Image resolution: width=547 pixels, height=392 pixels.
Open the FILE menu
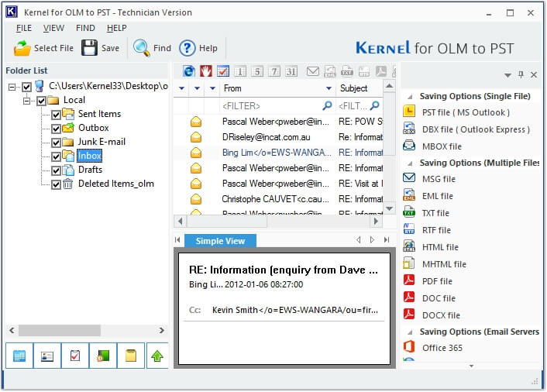click(24, 28)
